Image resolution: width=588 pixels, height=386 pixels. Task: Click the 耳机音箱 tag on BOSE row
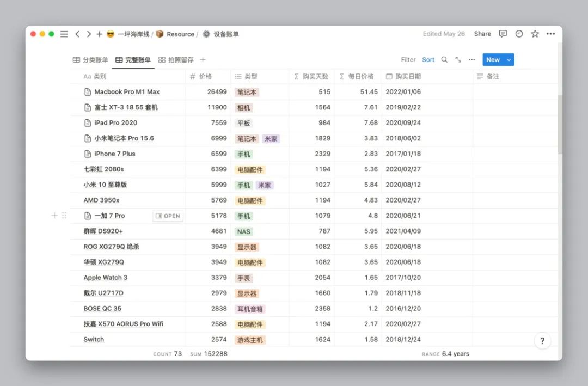250,309
